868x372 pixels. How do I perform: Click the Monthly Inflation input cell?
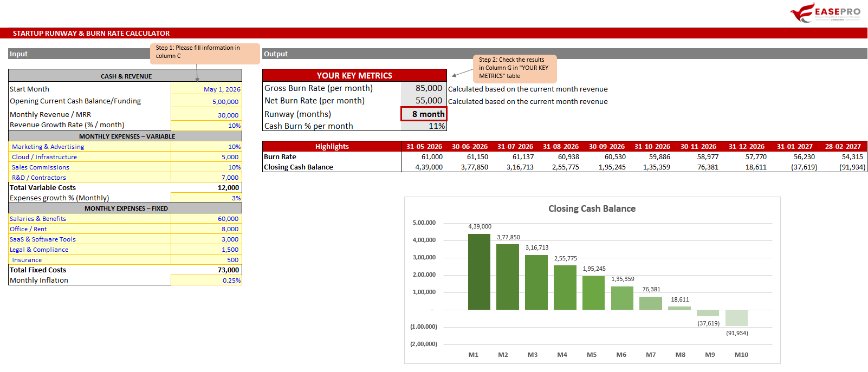[x=206, y=280]
